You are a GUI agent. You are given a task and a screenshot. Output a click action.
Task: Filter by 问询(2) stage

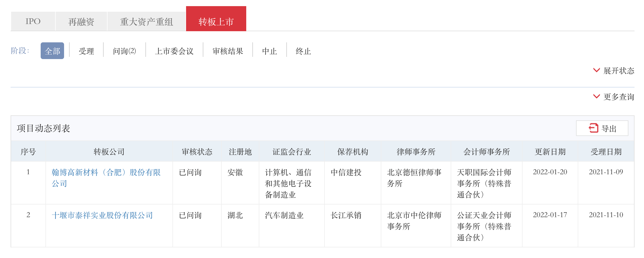click(124, 51)
